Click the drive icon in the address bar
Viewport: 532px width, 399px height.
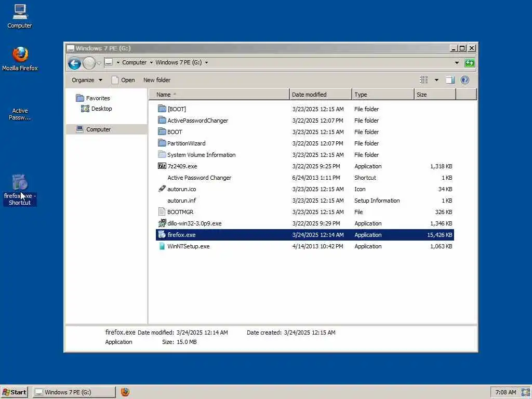109,62
